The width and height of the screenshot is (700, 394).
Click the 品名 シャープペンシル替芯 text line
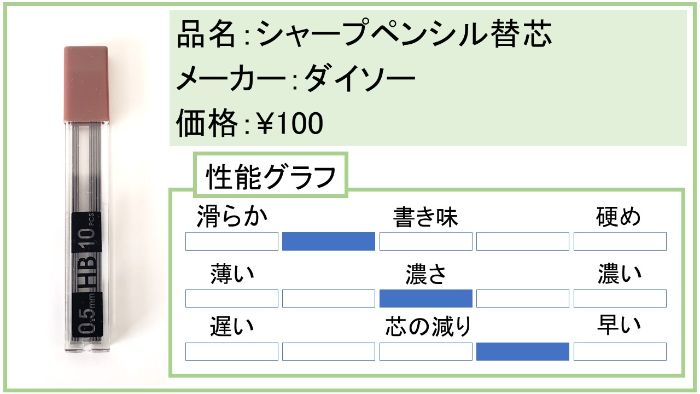pyautogui.click(x=364, y=34)
